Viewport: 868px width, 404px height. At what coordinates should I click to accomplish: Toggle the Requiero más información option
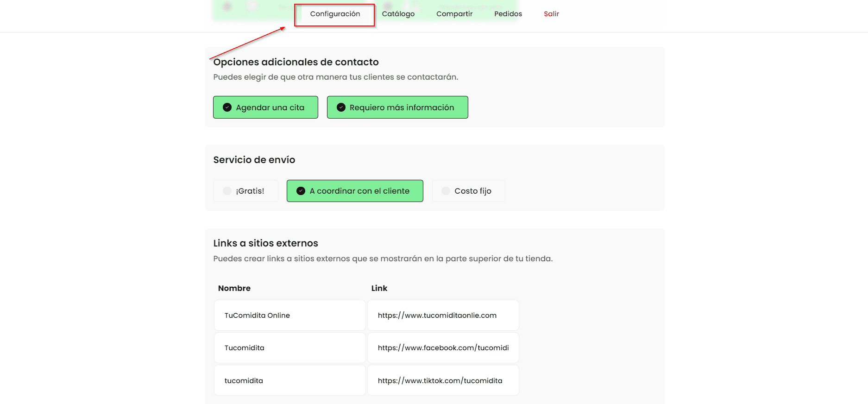click(397, 107)
